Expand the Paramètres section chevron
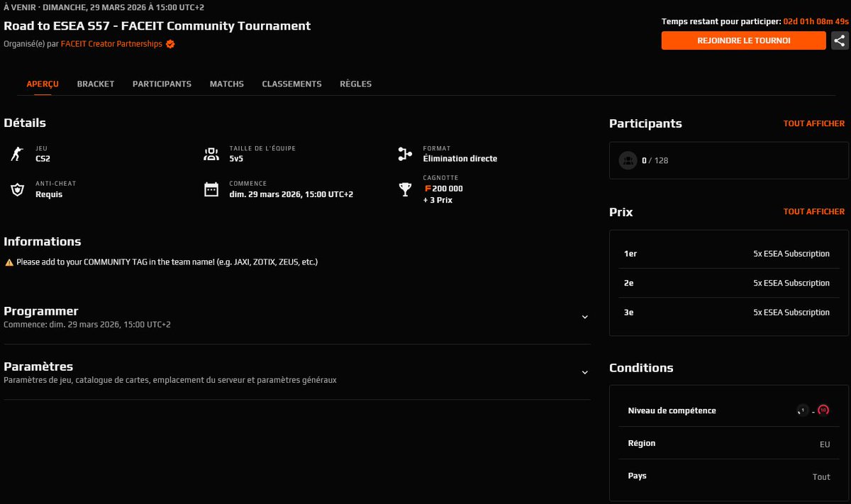 tap(585, 372)
